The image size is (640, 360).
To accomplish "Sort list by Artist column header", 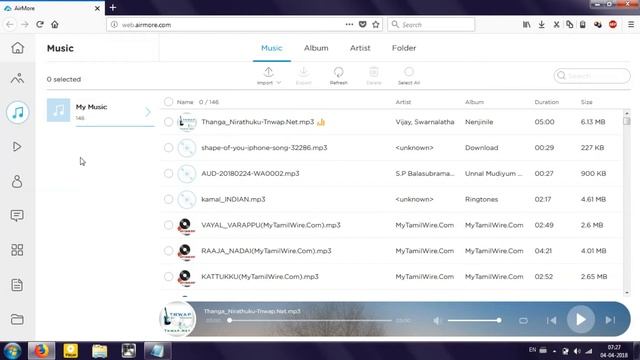I will 403,102.
